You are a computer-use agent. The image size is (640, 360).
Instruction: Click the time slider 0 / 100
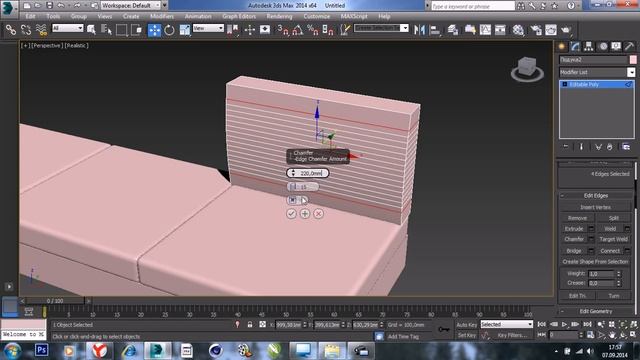tap(55, 301)
